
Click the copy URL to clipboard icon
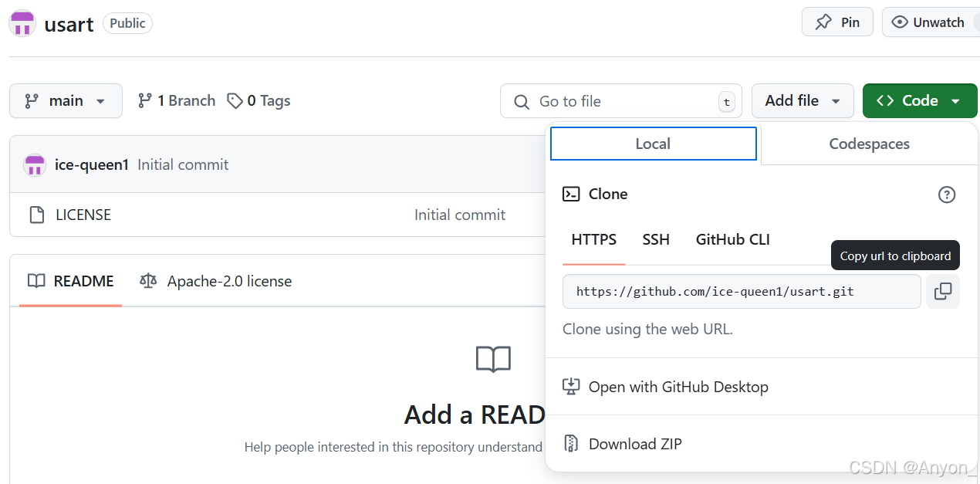click(942, 291)
